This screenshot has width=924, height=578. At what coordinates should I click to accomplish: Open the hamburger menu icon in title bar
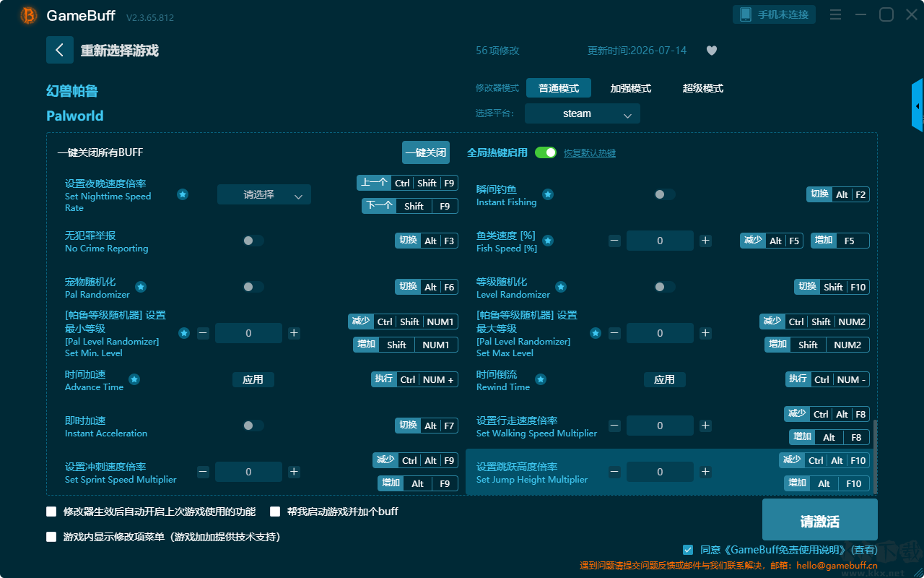coord(835,14)
